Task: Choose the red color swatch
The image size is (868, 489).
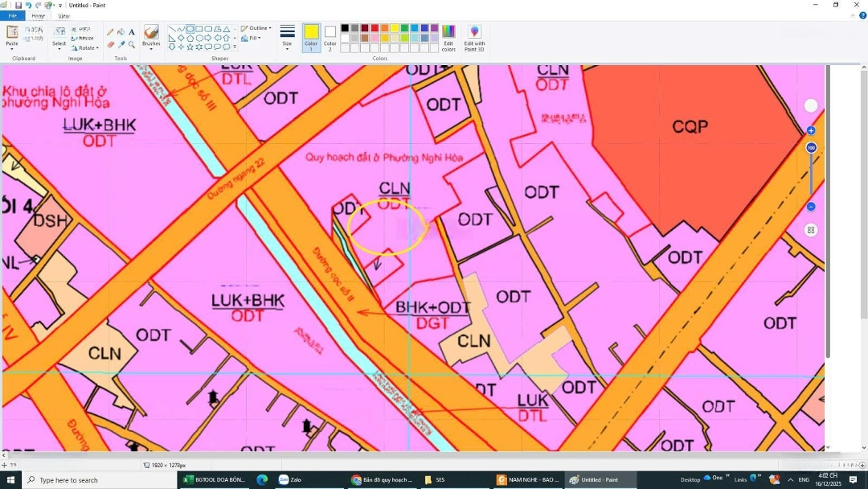Action: tap(375, 28)
